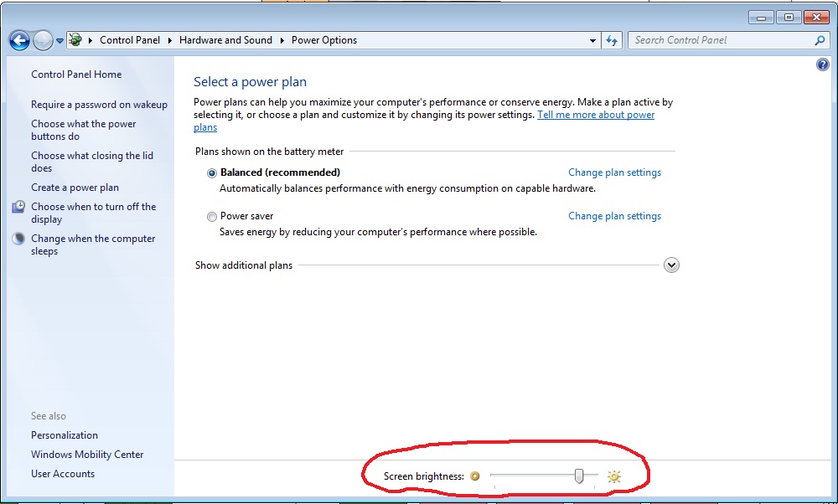838x504 pixels.
Task: Open Help via the question mark icon
Action: pyautogui.click(x=822, y=64)
